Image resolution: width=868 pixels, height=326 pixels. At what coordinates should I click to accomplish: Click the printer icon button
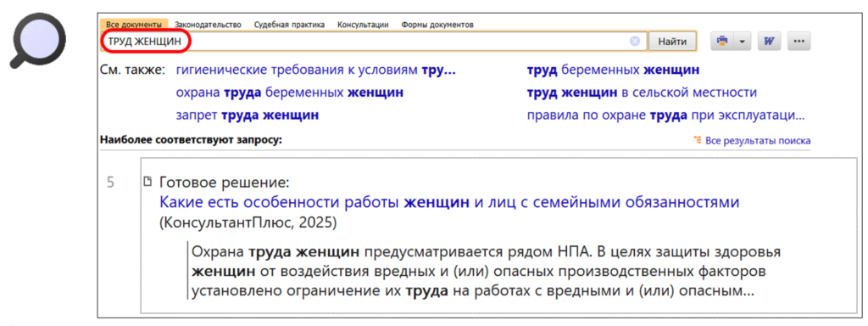(x=722, y=41)
